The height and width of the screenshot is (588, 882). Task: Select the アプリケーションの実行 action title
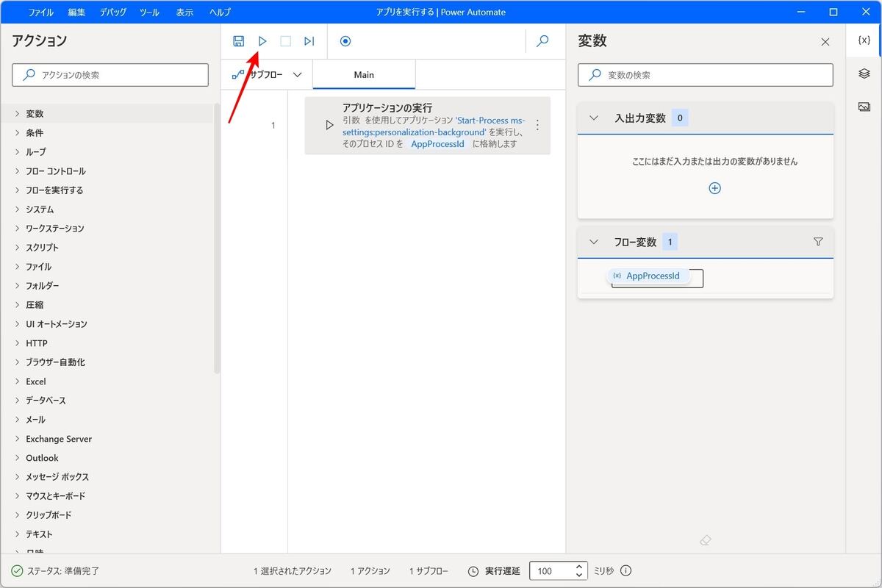(x=387, y=108)
